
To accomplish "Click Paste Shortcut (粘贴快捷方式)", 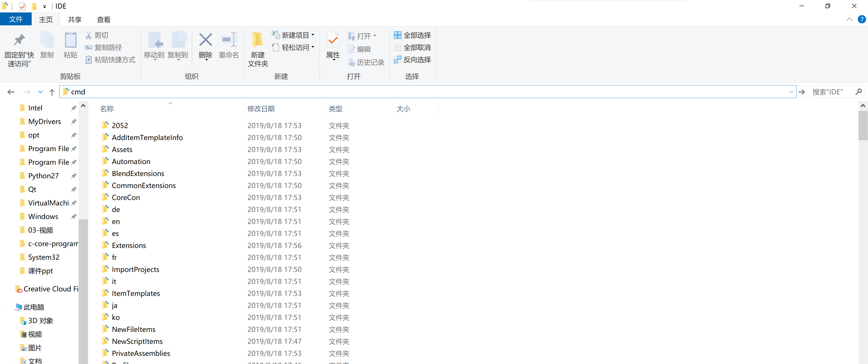I will click(110, 60).
